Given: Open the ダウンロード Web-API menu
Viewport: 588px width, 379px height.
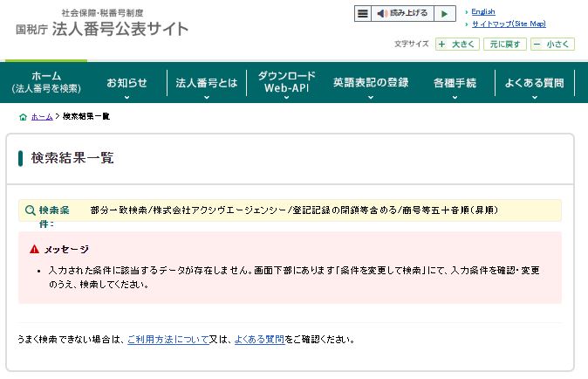Looking at the screenshot, I should point(286,82).
